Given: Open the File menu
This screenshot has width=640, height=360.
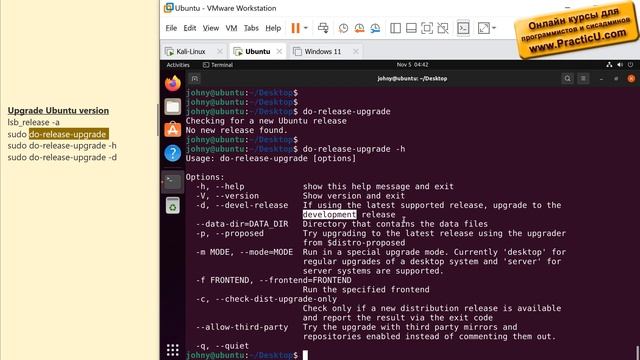Looking at the screenshot, I should [x=171, y=28].
